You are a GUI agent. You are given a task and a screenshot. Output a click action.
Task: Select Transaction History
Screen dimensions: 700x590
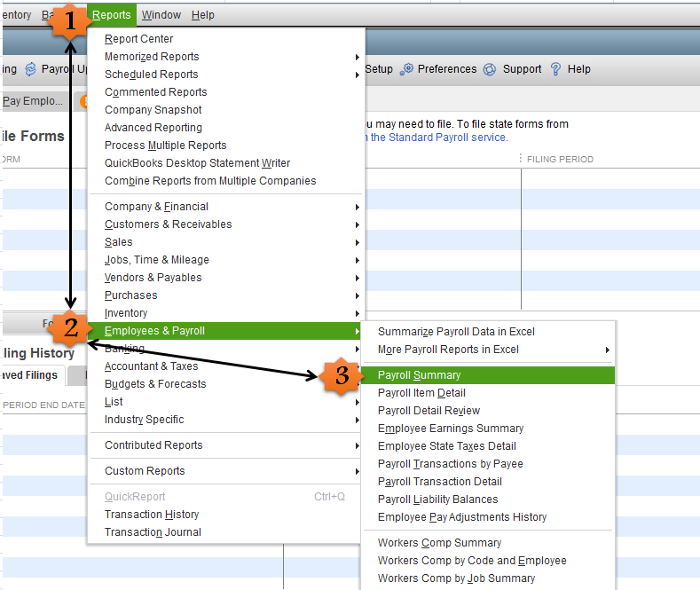pos(152,515)
